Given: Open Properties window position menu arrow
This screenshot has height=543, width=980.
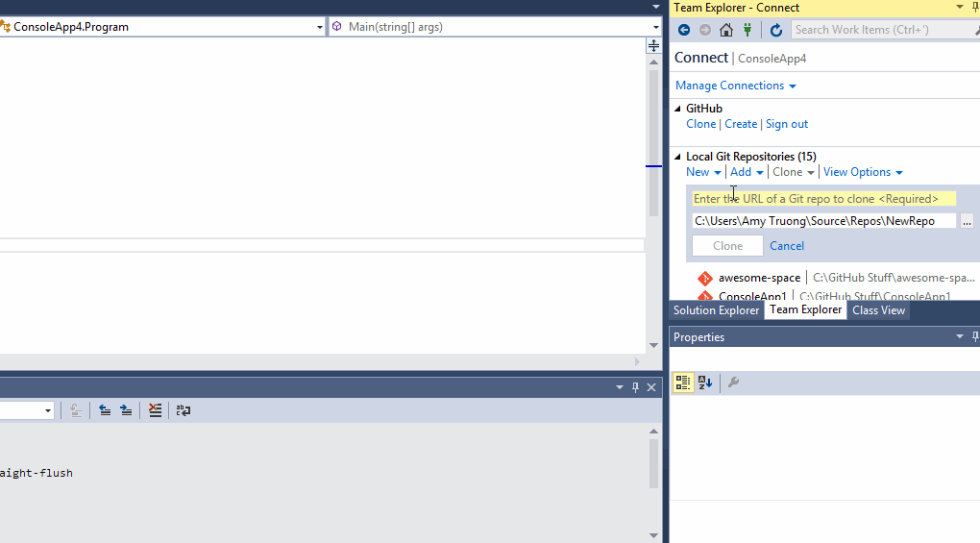Looking at the screenshot, I should 960,336.
